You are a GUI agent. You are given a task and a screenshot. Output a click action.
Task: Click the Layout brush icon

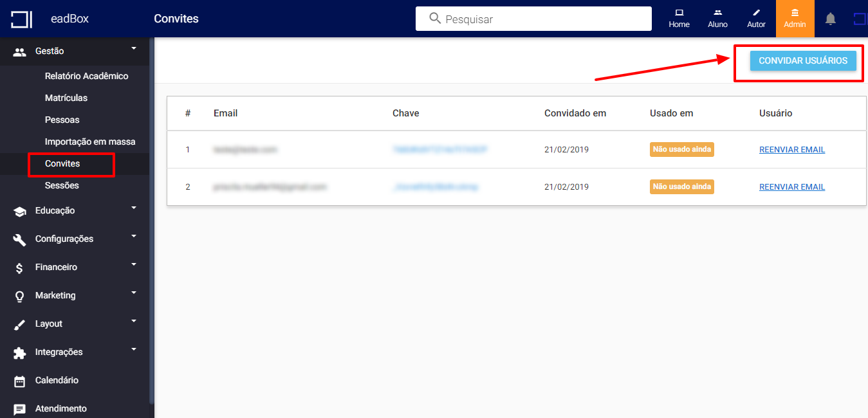(20, 324)
